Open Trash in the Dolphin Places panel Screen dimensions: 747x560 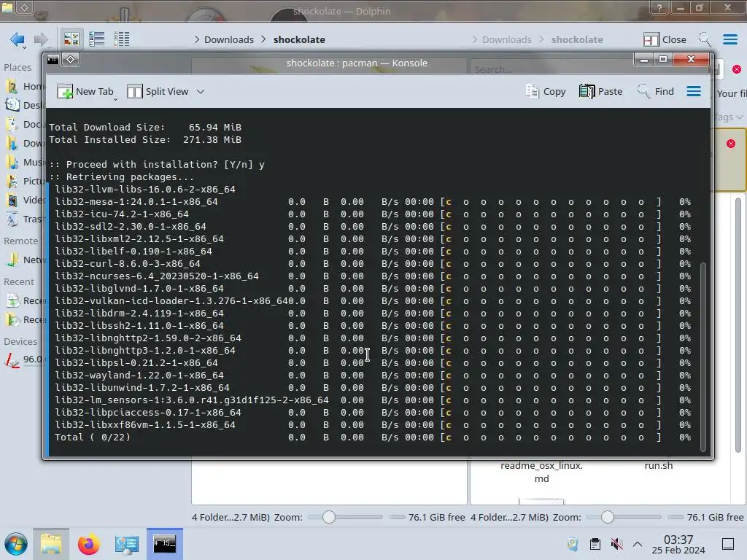pos(24,219)
